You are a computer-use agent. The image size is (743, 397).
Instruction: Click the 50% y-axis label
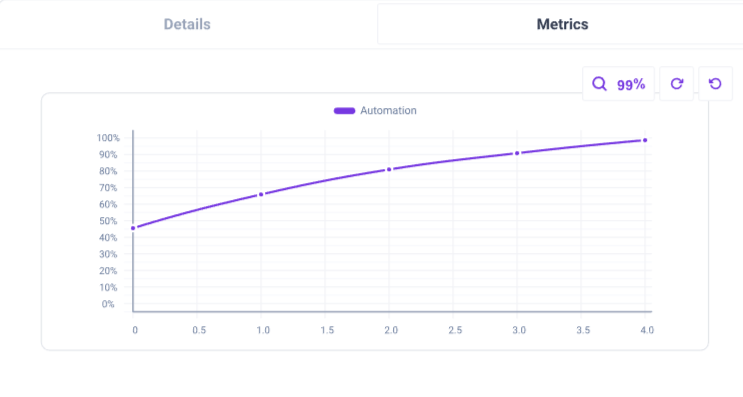108,221
